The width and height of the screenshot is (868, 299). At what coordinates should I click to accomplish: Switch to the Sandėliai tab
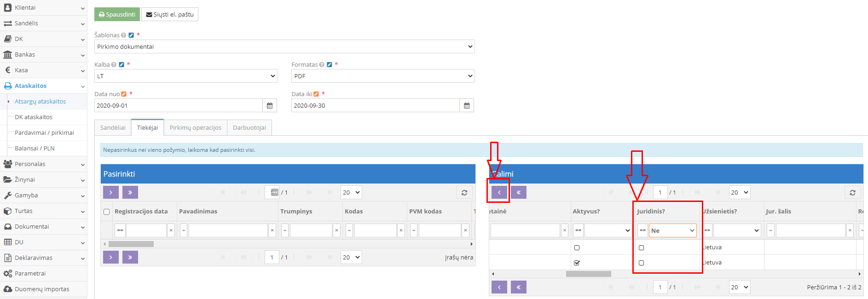point(113,128)
